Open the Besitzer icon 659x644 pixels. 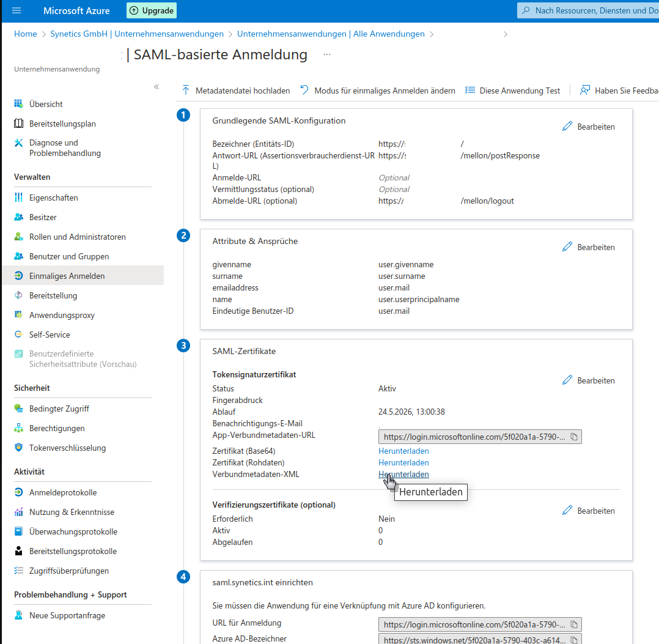click(x=18, y=217)
